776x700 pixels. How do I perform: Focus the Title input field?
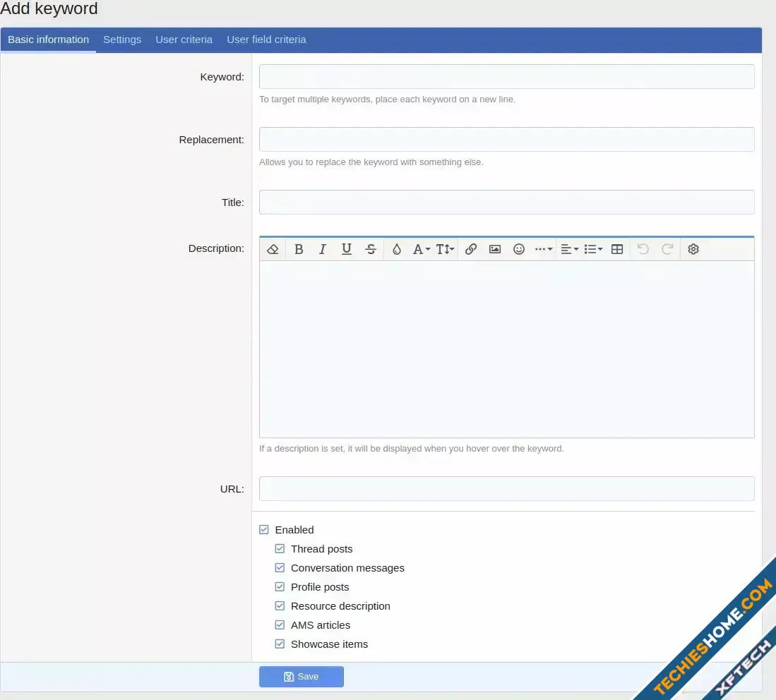507,203
